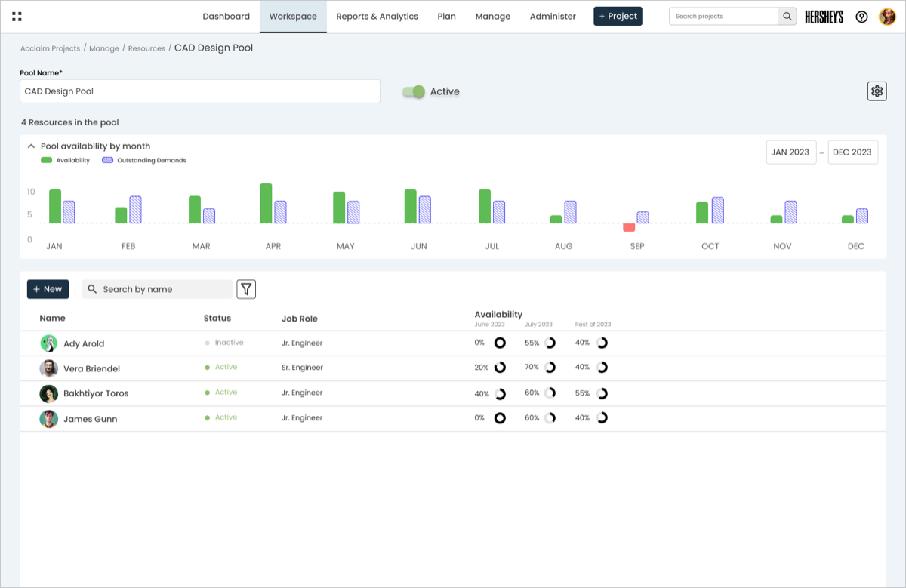The width and height of the screenshot is (906, 588).
Task: Open the Manage tab
Action: tap(492, 17)
